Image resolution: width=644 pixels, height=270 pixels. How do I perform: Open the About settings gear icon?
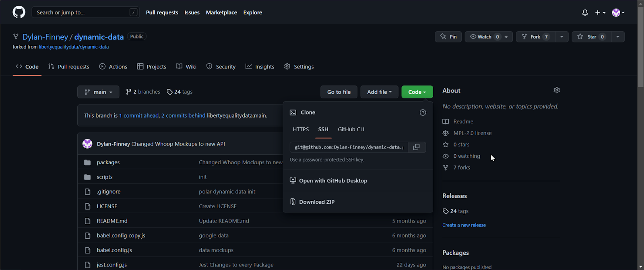pos(557,90)
